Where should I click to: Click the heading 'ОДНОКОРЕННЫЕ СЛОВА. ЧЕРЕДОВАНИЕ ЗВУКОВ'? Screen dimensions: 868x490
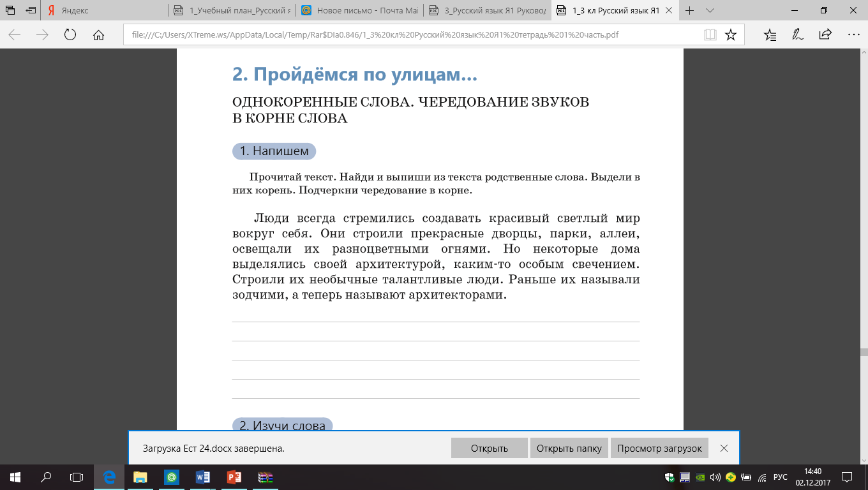click(410, 102)
